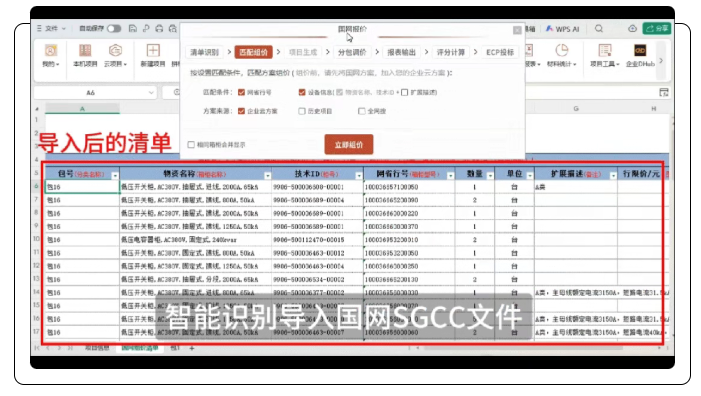Check the 扩展描述 checkbox
The width and height of the screenshot is (701, 396).
point(405,93)
